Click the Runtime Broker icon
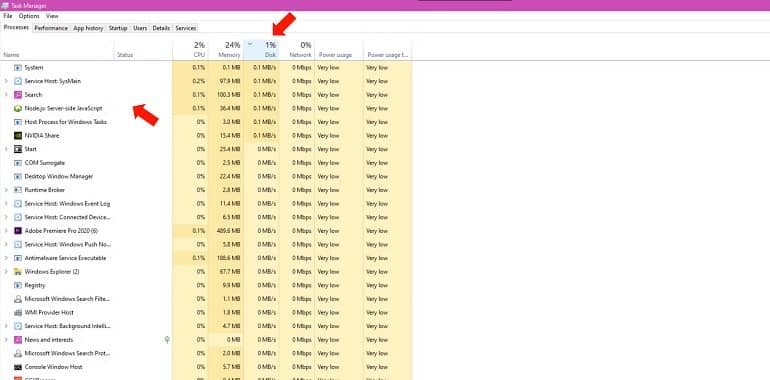The image size is (770, 380). (18, 190)
